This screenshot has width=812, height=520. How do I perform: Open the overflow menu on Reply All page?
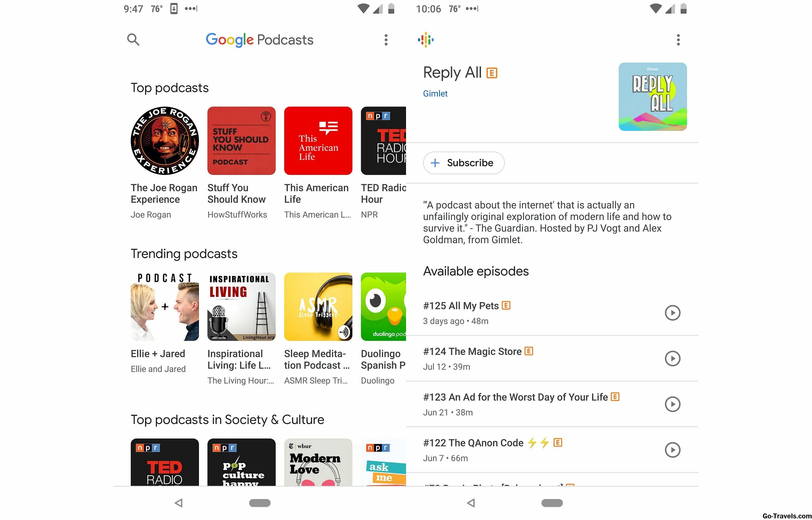pyautogui.click(x=678, y=40)
